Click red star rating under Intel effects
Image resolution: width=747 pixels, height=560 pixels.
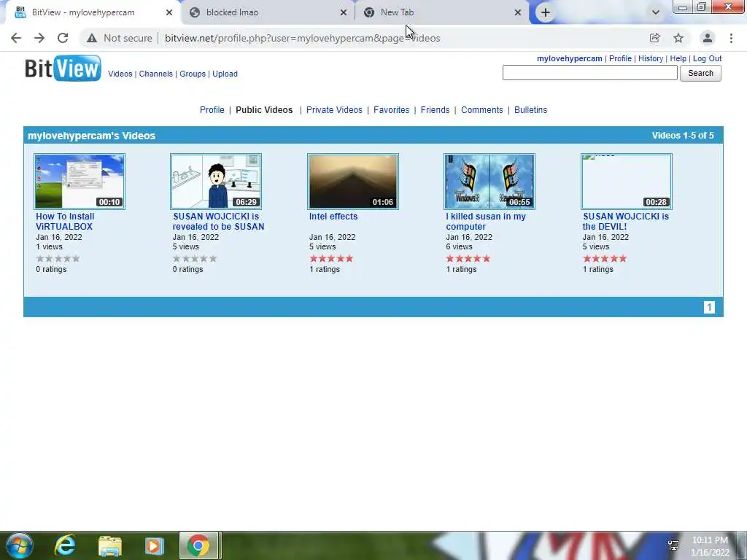332,259
